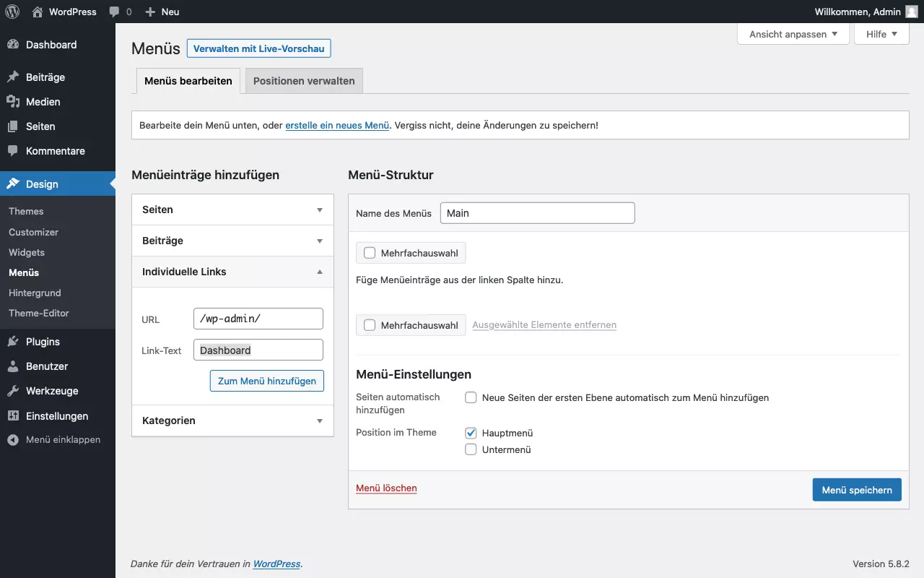The height and width of the screenshot is (578, 924).
Task: Click the Menü einklappen label
Action: click(x=63, y=439)
